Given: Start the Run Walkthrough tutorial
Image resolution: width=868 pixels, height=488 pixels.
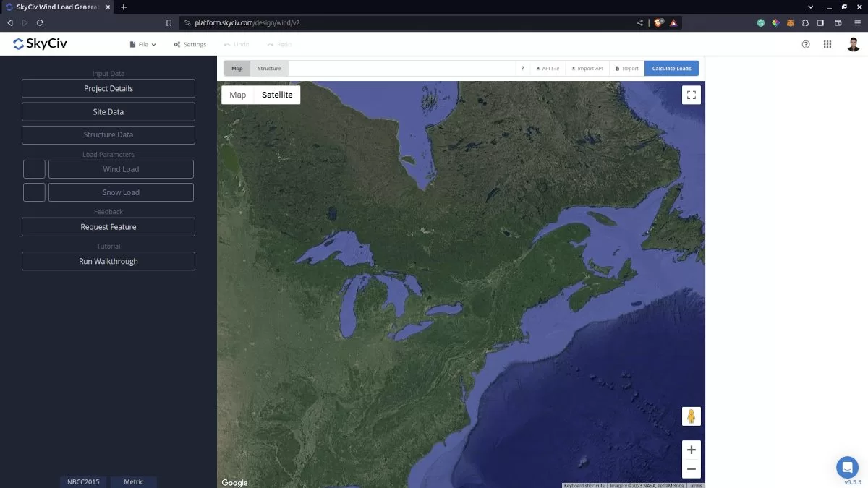Looking at the screenshot, I should point(108,261).
